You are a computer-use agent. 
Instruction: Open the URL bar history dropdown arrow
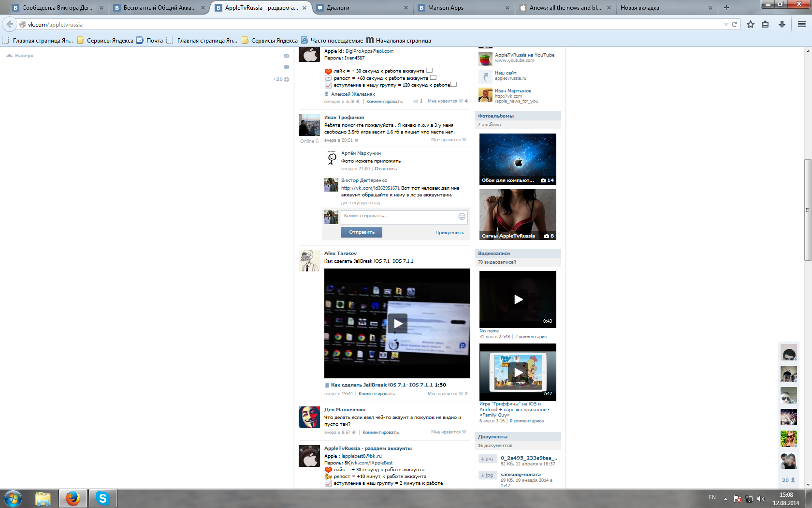(x=726, y=24)
